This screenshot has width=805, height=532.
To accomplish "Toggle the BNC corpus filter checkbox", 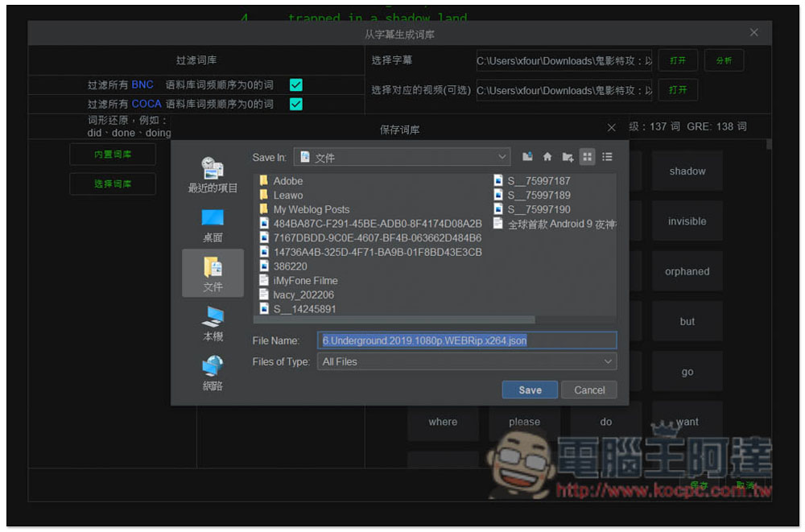I will (x=295, y=85).
